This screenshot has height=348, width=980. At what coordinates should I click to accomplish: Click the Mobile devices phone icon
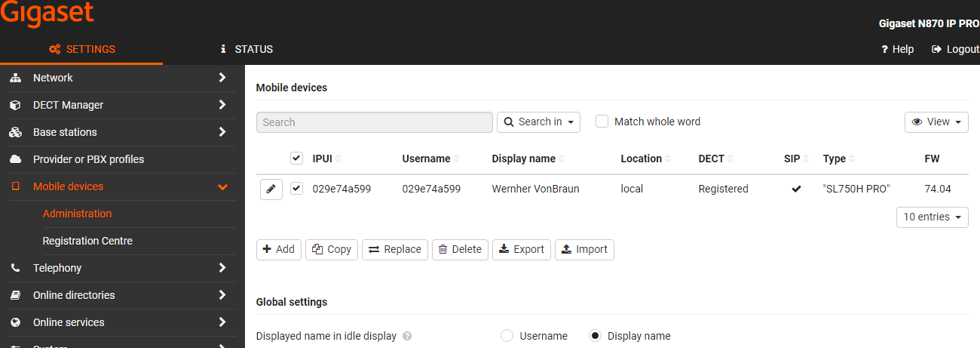click(x=15, y=186)
